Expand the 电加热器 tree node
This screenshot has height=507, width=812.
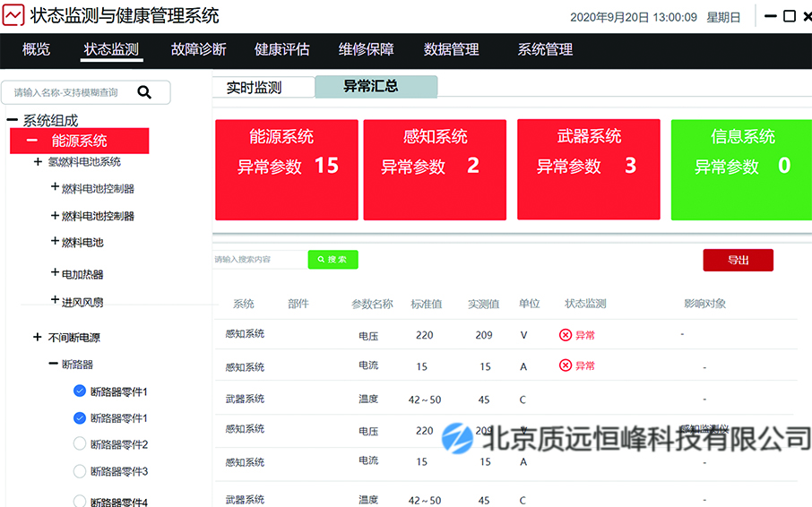pyautogui.click(x=55, y=272)
